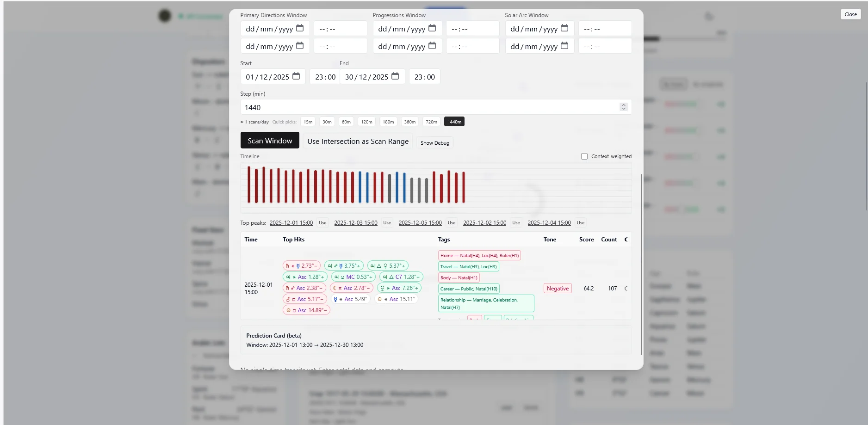Select the Saturn sextile Mercury 2.73° aspect chip
This screenshot has height=425, width=868.
click(302, 265)
